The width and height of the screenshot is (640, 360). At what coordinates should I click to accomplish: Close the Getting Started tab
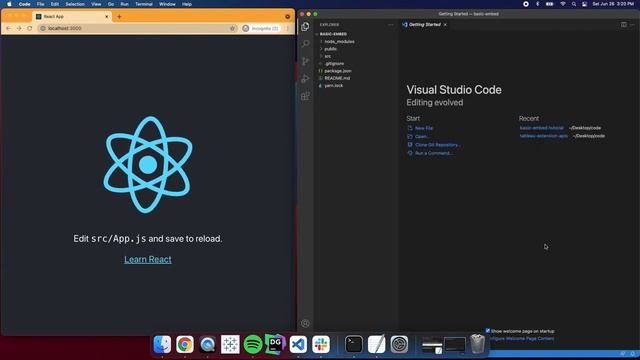445,24
